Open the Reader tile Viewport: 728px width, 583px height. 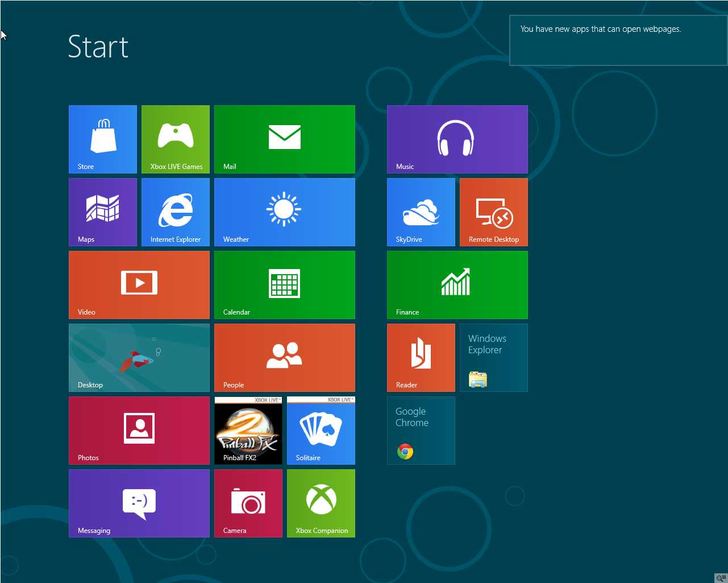421,358
